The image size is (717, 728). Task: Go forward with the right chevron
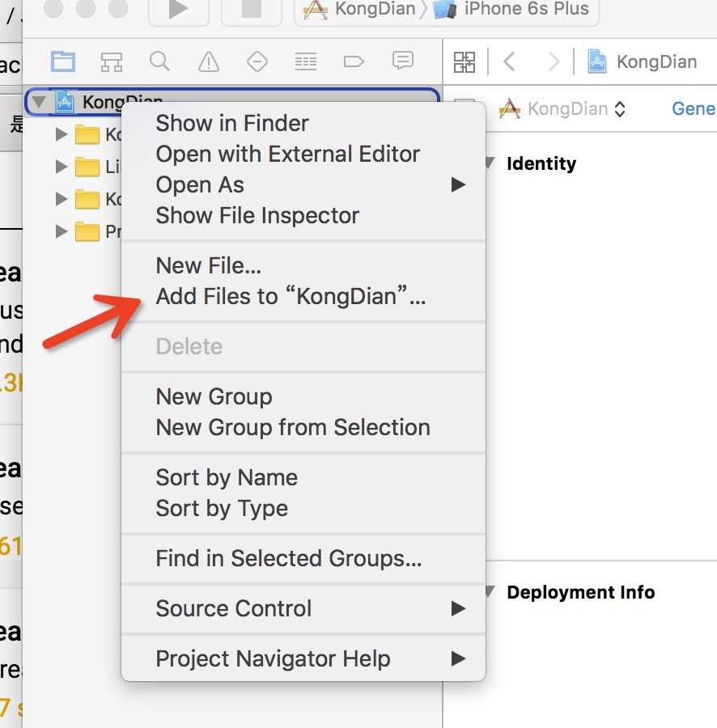554,61
